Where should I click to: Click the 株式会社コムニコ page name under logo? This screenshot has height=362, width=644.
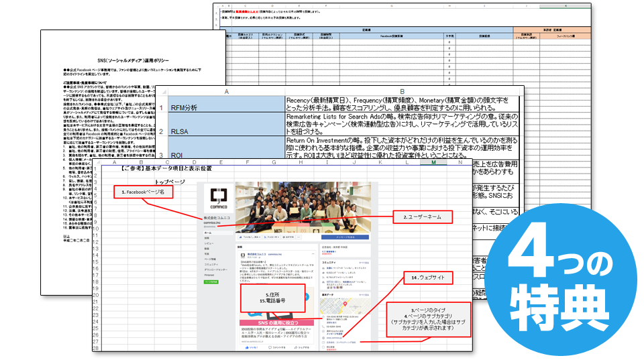tap(217, 217)
